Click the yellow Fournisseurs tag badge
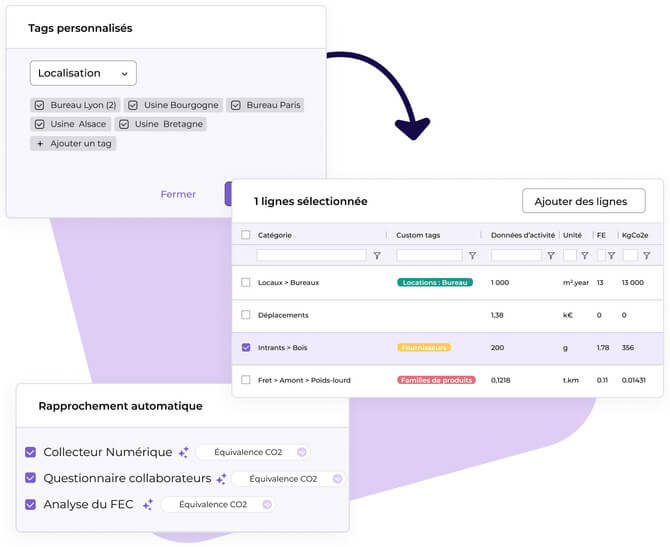This screenshot has width=670, height=547. [x=423, y=348]
